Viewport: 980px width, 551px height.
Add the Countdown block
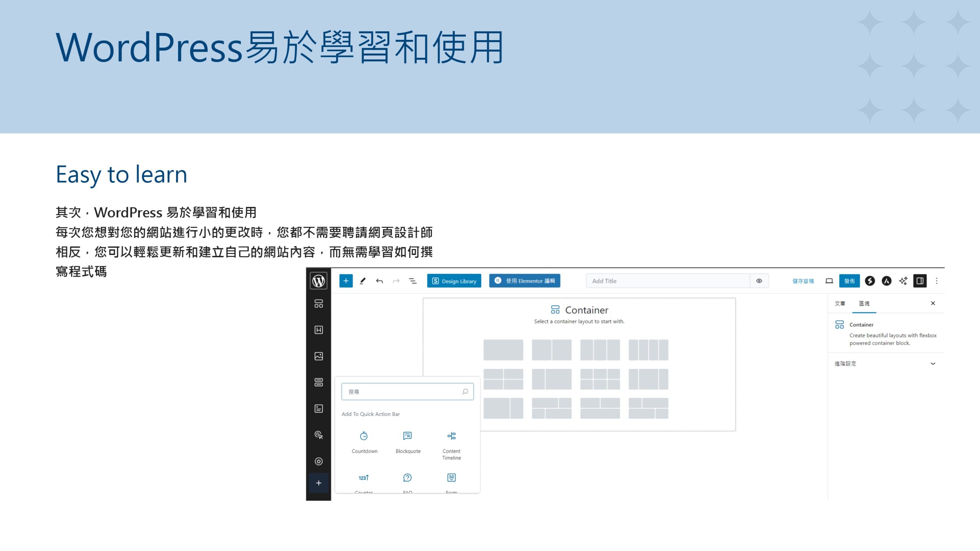[x=364, y=442]
